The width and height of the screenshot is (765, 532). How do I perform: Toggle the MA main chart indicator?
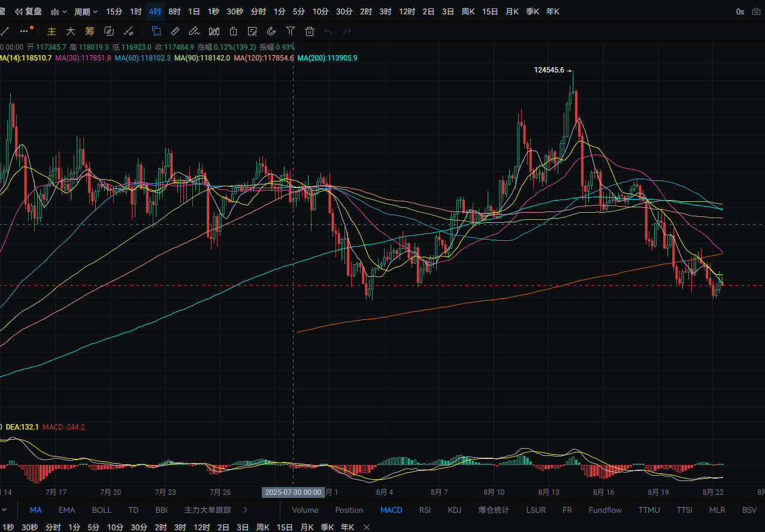pyautogui.click(x=36, y=510)
